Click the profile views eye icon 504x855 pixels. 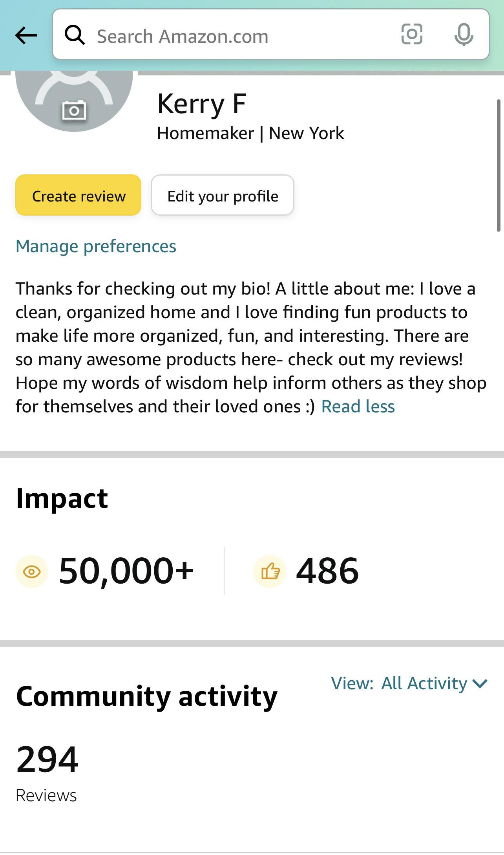[x=32, y=571]
